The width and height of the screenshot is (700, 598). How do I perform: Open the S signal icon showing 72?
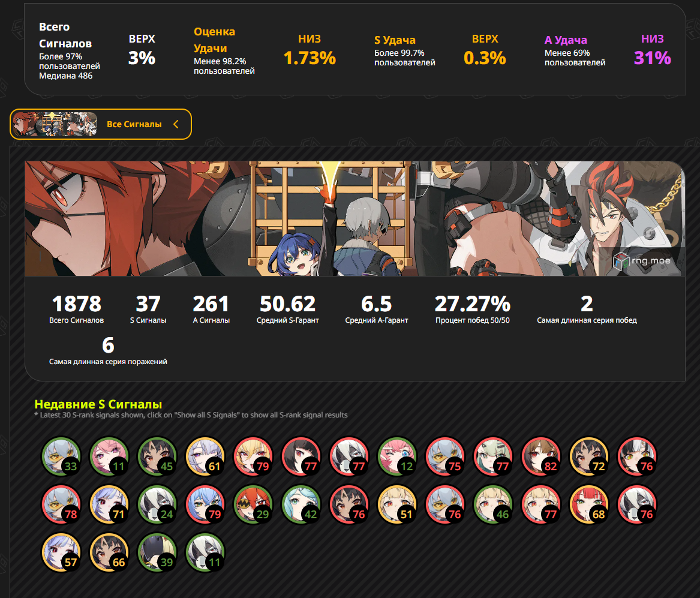[589, 456]
